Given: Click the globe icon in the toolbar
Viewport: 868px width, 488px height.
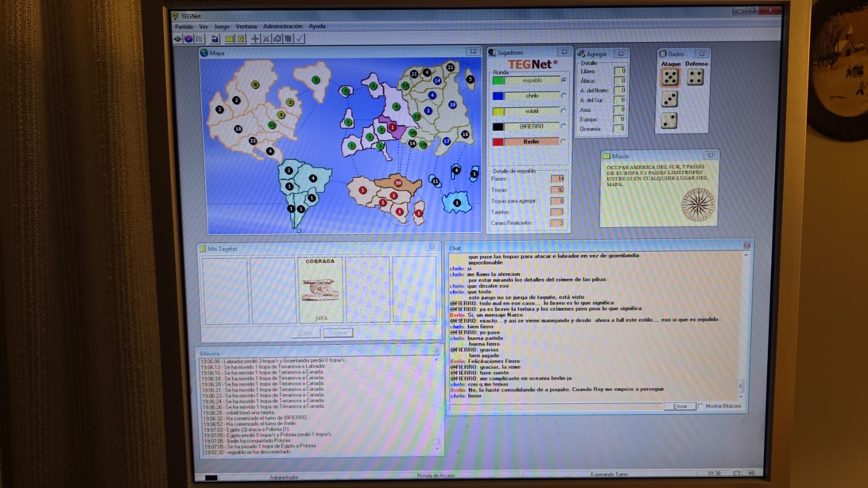Looking at the screenshot, I should click(x=188, y=39).
